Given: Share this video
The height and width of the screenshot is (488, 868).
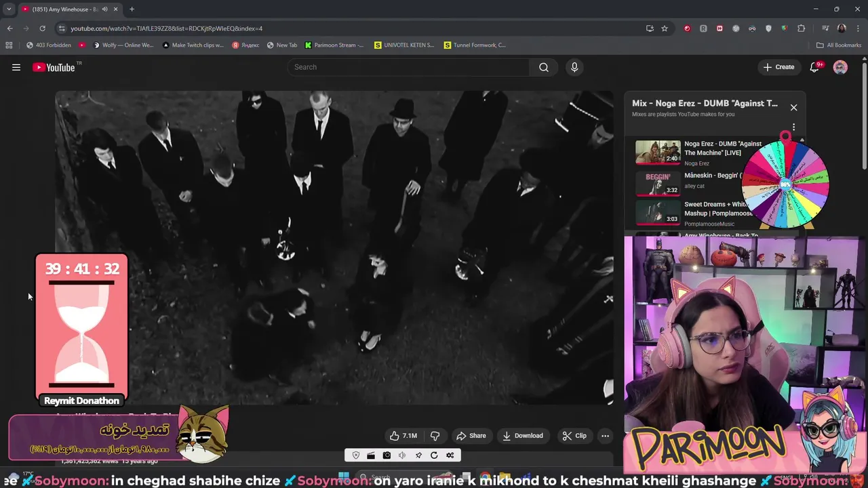Looking at the screenshot, I should click(471, 436).
